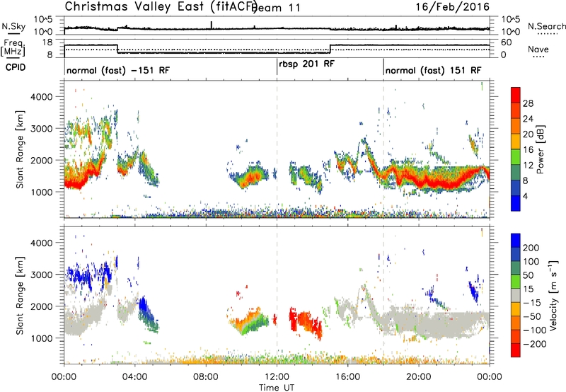Click the frequency step-up at 15:00 in frequency plot
Screen dimensions: 566x392
click(330, 49)
